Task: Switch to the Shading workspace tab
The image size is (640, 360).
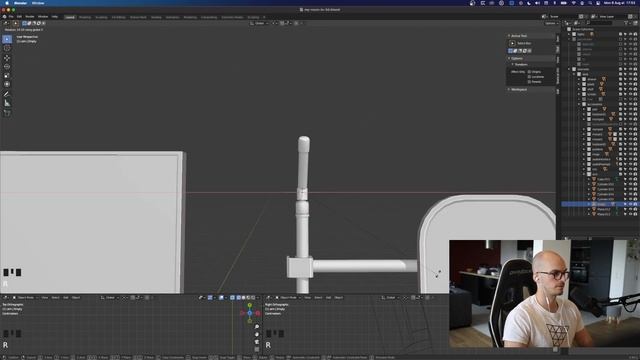Action: coord(156,17)
